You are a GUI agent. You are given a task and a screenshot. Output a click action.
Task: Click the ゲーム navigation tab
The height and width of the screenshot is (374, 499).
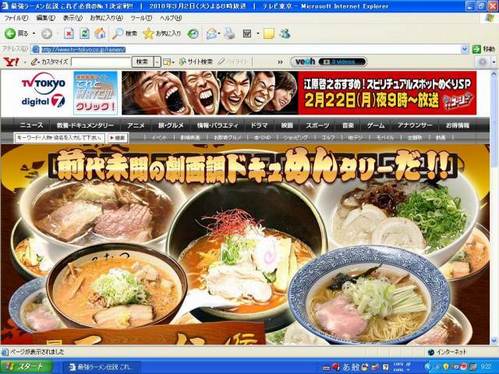point(376,125)
